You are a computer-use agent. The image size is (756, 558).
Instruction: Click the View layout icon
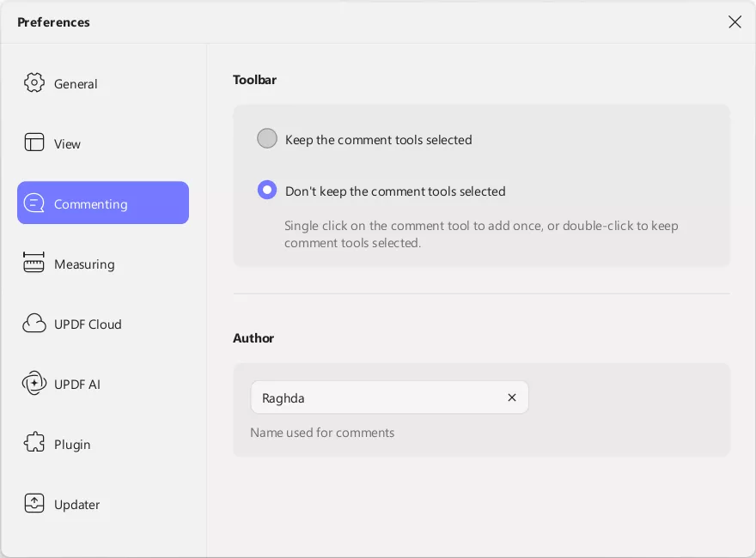coord(34,143)
